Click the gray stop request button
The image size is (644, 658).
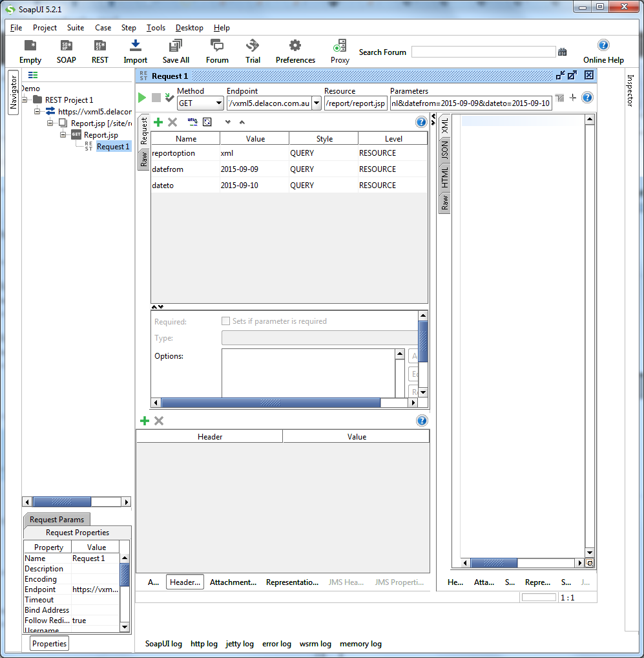[x=156, y=98]
